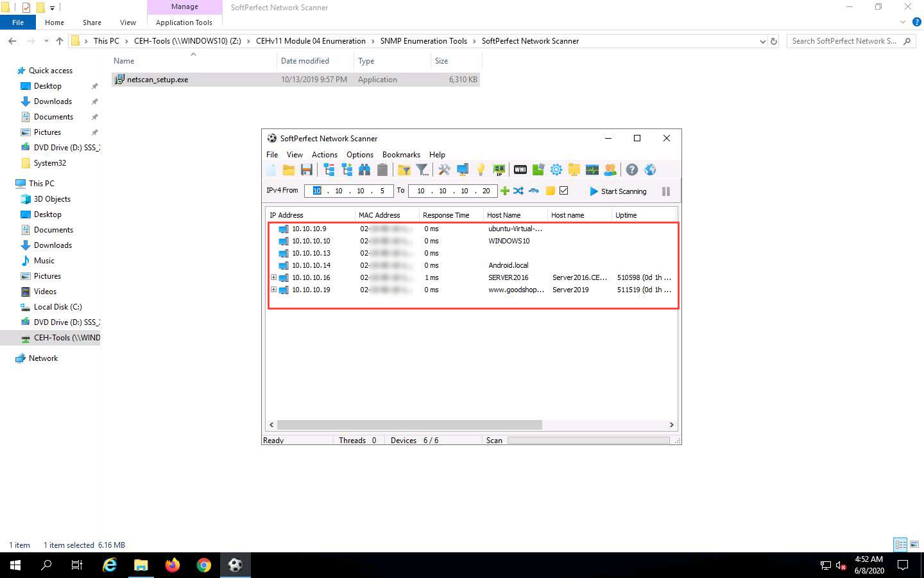Click the yellow sticky note icon

pos(550,191)
